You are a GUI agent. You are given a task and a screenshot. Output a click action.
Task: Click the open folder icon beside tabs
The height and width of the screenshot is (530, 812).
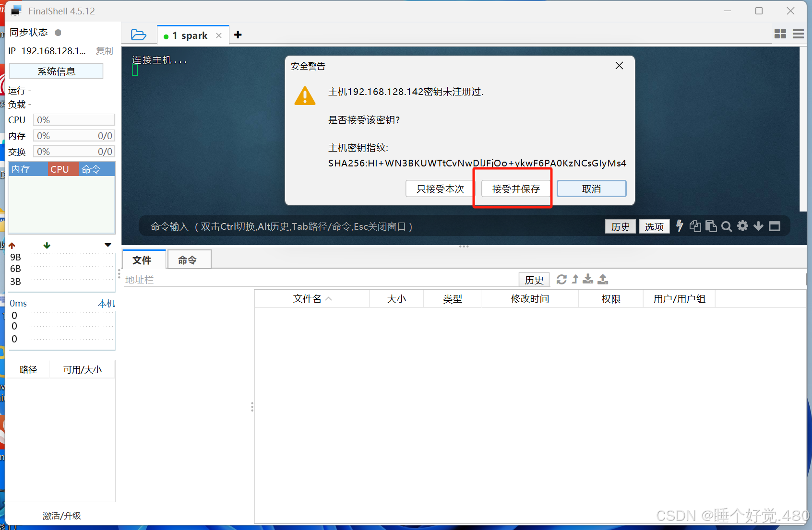pos(139,35)
